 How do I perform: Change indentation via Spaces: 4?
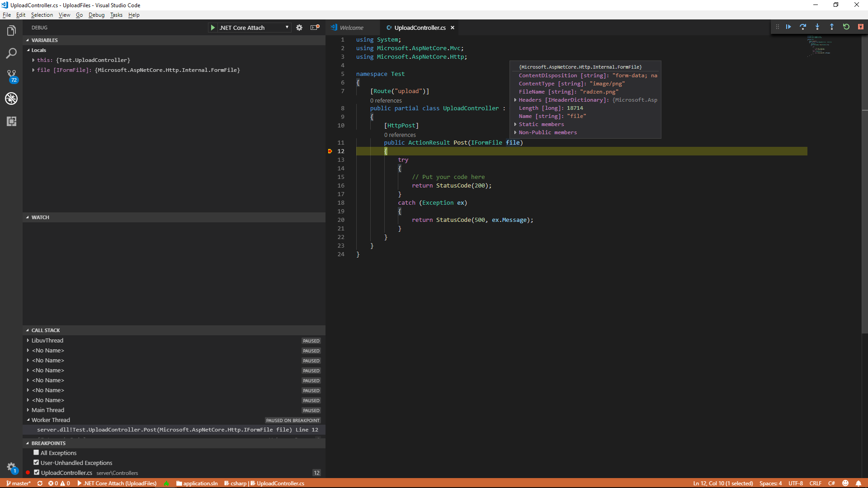pyautogui.click(x=770, y=483)
